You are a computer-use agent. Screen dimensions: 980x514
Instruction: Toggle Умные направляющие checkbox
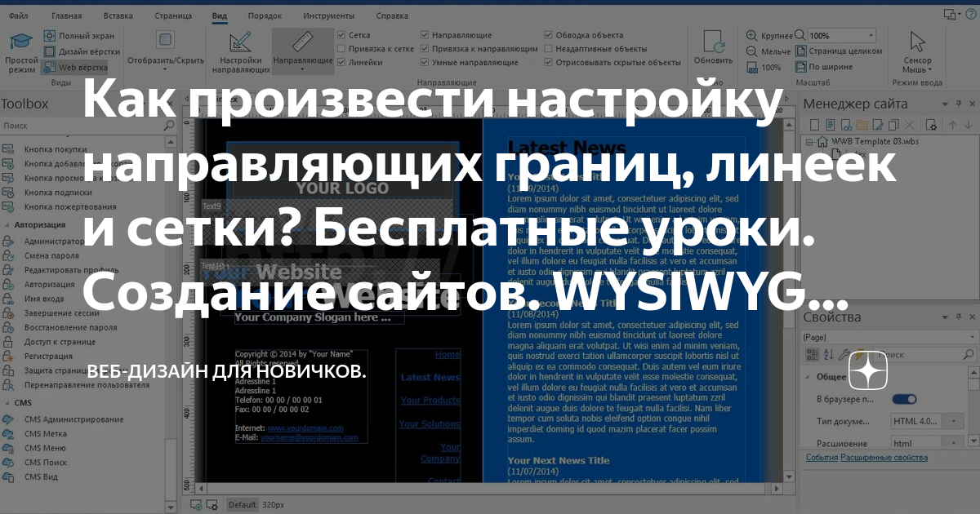click(425, 62)
